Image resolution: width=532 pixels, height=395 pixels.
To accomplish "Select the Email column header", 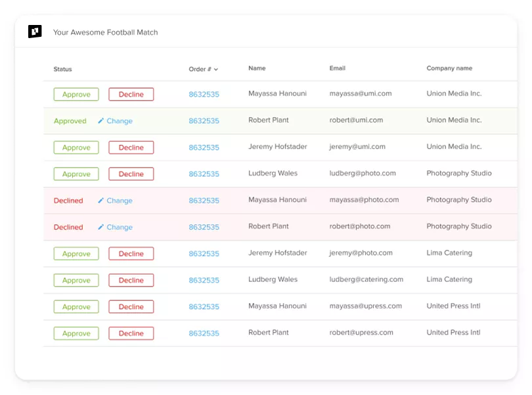I will click(x=337, y=68).
